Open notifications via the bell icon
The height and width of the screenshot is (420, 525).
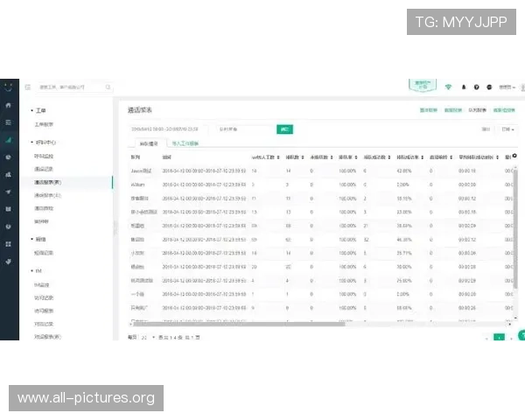pyautogui.click(x=464, y=87)
